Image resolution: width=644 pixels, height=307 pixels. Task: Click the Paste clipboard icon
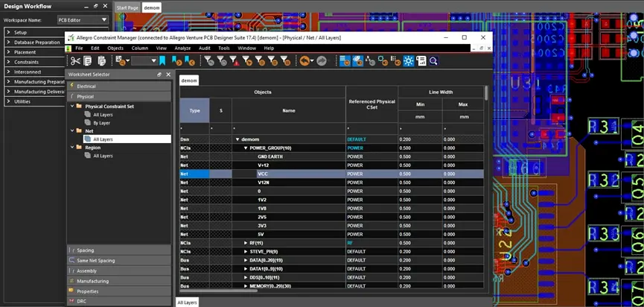[101, 60]
